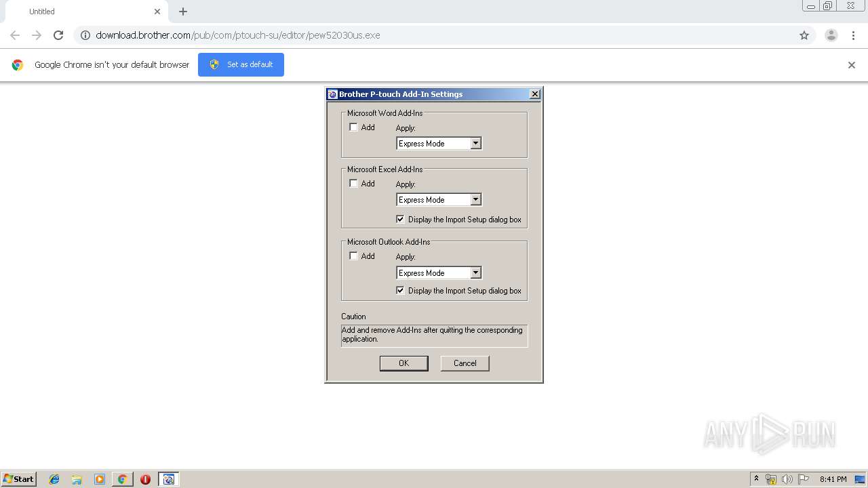Viewport: 868px width, 488px height.
Task: Switch to Chrome in the taskbar
Action: point(122,479)
